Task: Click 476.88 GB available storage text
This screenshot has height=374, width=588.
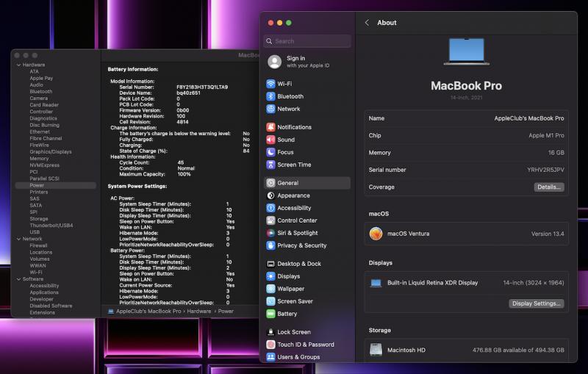Action: pos(518,350)
